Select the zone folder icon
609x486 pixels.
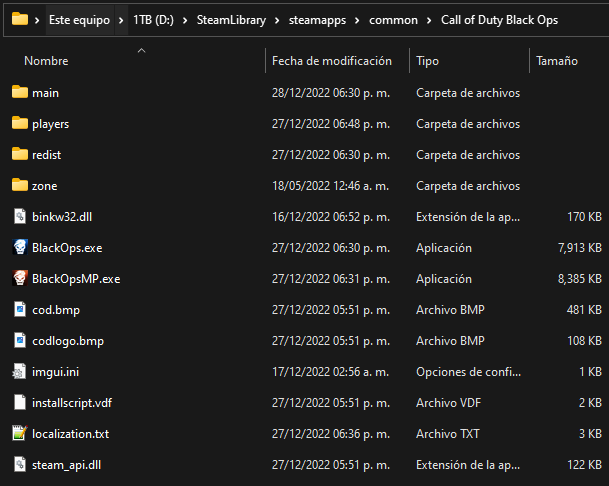pyautogui.click(x=20, y=185)
